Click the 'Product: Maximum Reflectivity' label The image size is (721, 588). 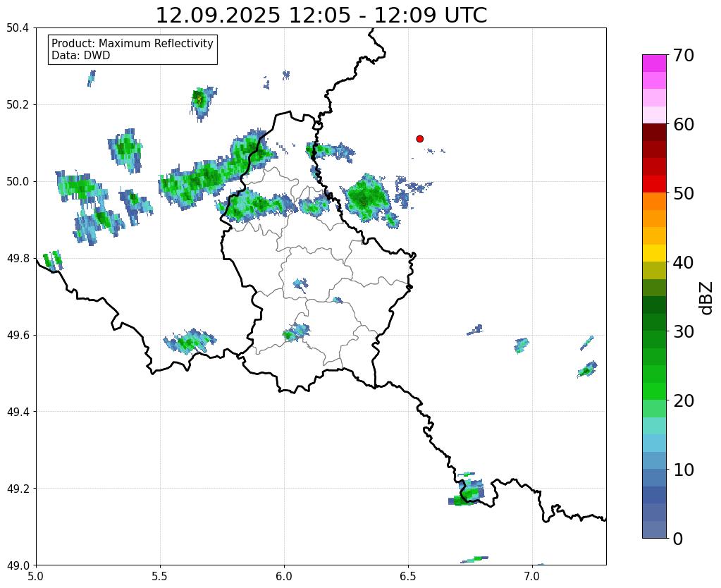pos(133,43)
